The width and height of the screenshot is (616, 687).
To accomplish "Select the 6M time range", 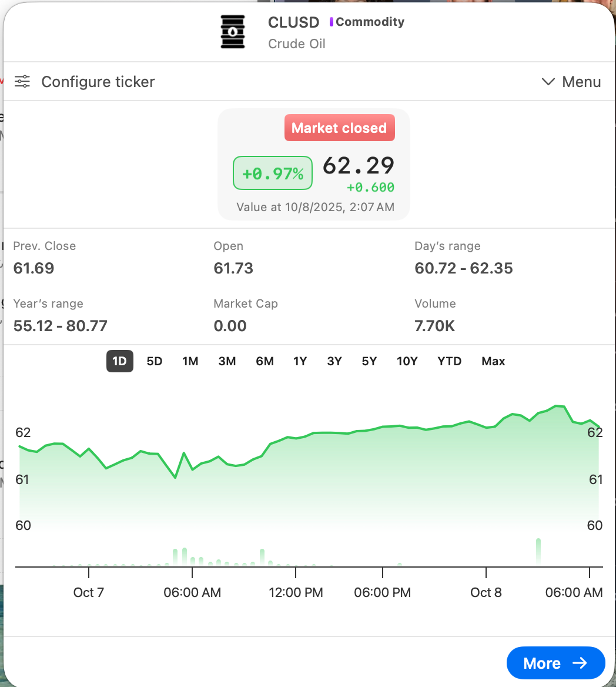I will [265, 361].
